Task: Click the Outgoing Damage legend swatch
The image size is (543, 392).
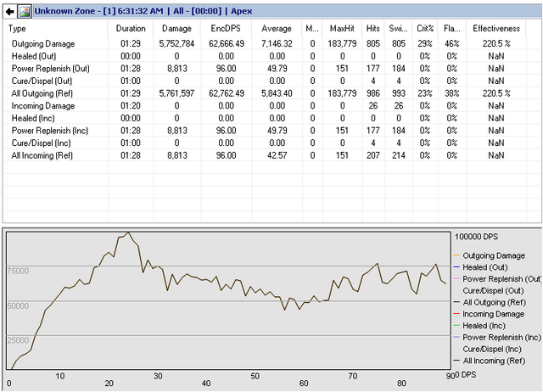Action: (456, 255)
